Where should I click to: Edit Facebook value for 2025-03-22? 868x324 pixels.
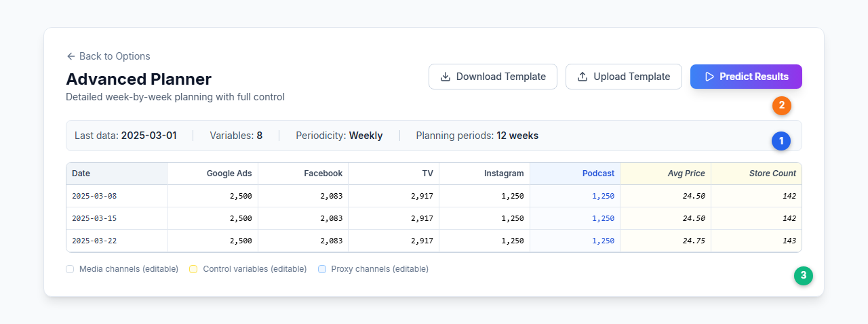(x=303, y=241)
